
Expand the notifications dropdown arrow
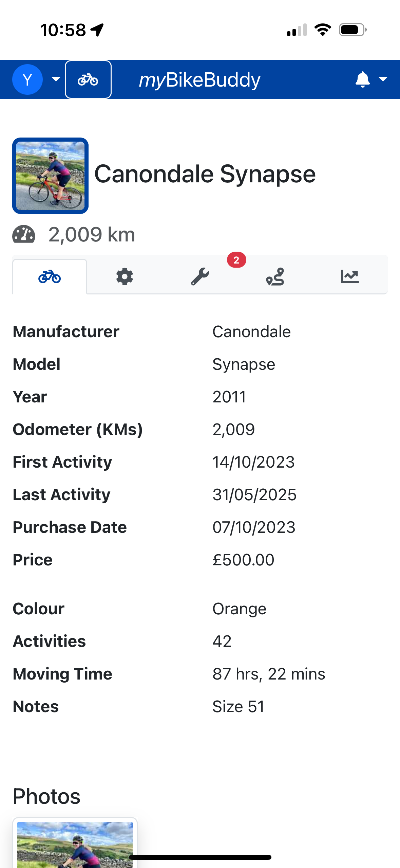point(383,79)
